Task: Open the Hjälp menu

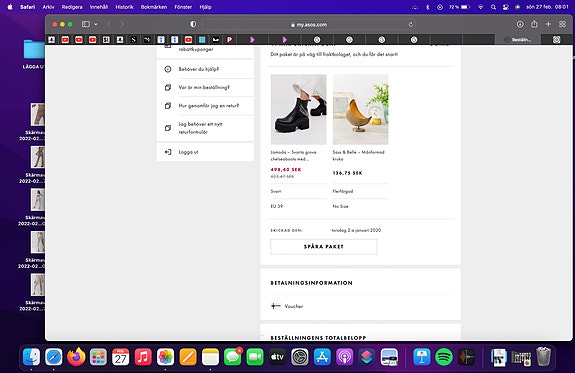Action: pos(205,7)
